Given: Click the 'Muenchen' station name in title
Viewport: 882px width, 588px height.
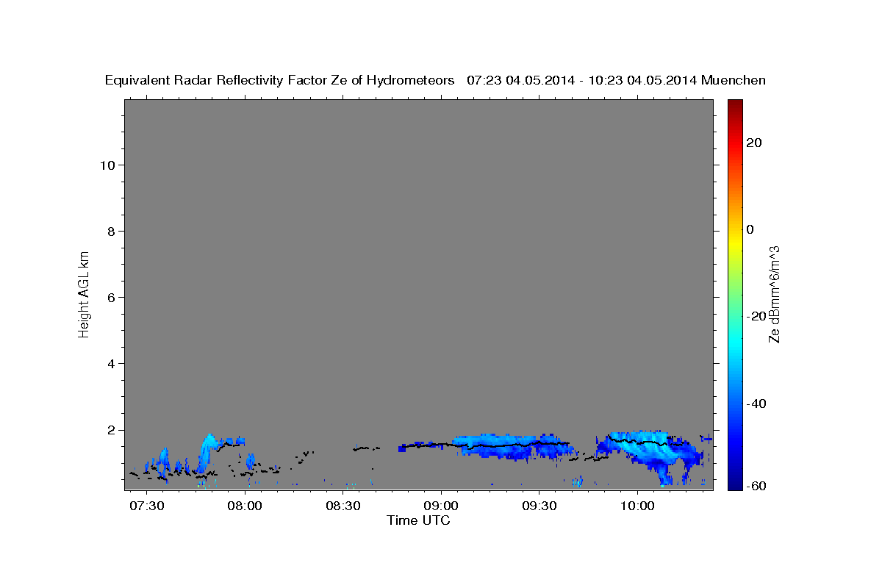Looking at the screenshot, I should [x=734, y=80].
